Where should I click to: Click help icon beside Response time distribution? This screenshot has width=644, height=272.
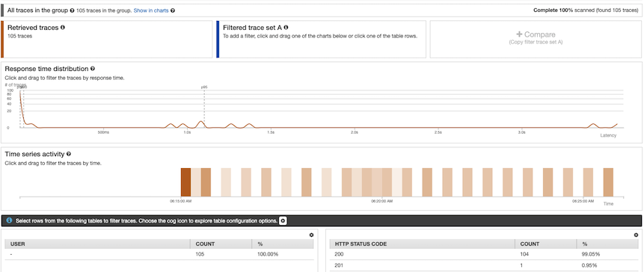[x=93, y=69]
